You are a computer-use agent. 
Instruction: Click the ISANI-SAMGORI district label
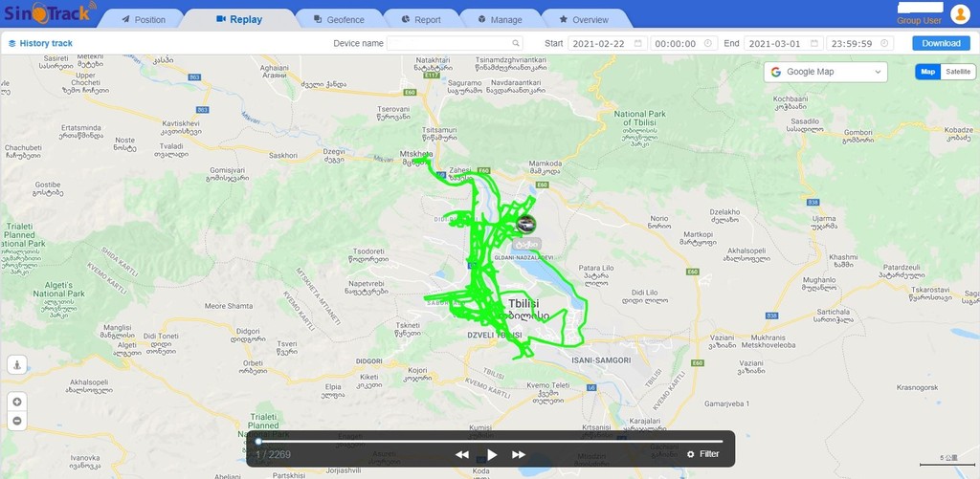pos(601,360)
